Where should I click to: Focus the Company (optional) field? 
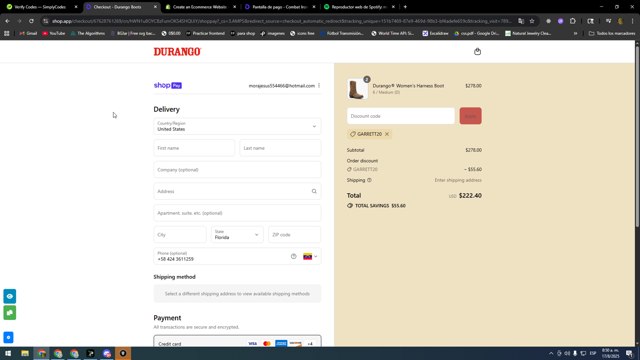(x=237, y=169)
